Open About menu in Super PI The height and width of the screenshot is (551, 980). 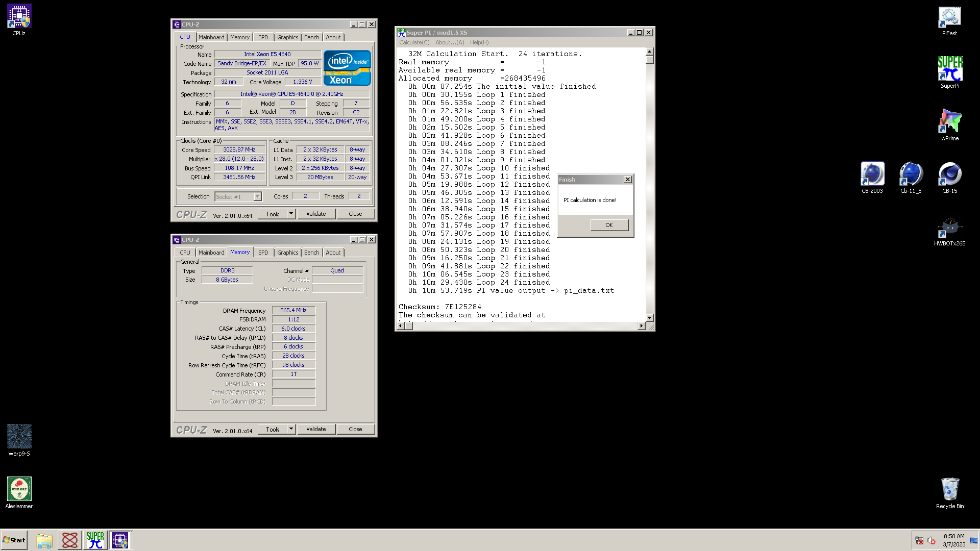450,42
